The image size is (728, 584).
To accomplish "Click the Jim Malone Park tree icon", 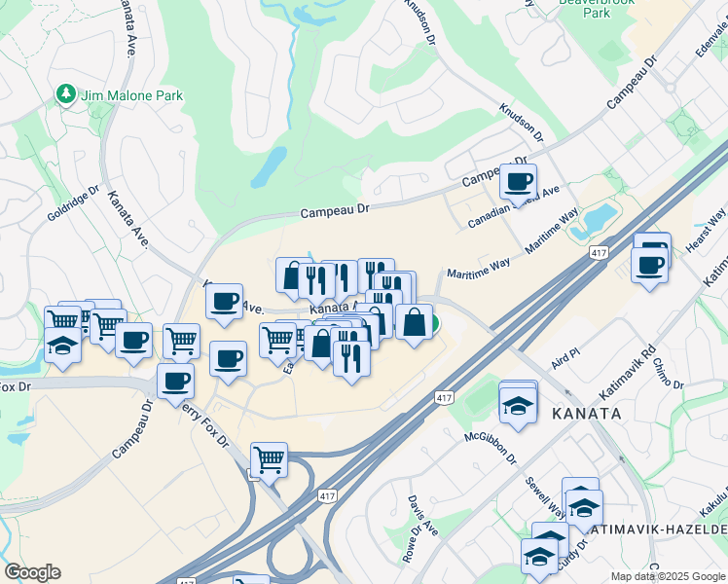I will [x=66, y=94].
